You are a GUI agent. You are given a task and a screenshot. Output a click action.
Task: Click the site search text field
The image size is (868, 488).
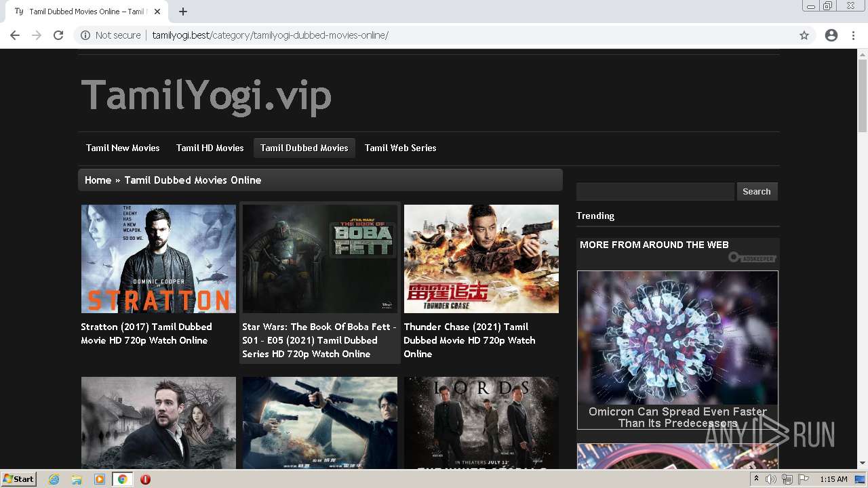tap(655, 192)
